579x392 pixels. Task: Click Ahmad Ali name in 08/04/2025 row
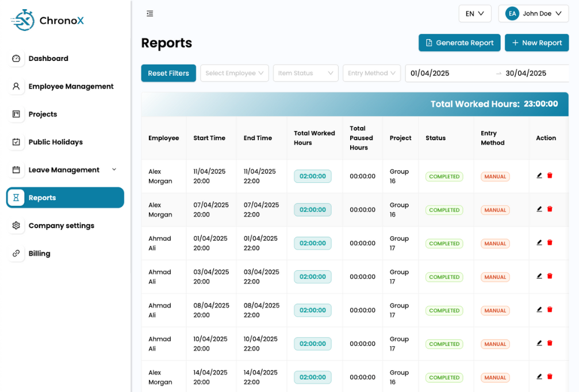[159, 310]
